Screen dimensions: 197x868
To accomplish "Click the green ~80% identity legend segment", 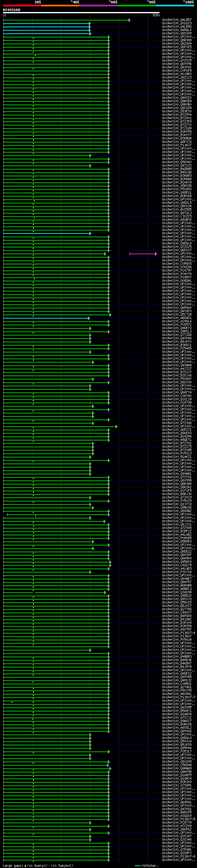I will 137,6.
